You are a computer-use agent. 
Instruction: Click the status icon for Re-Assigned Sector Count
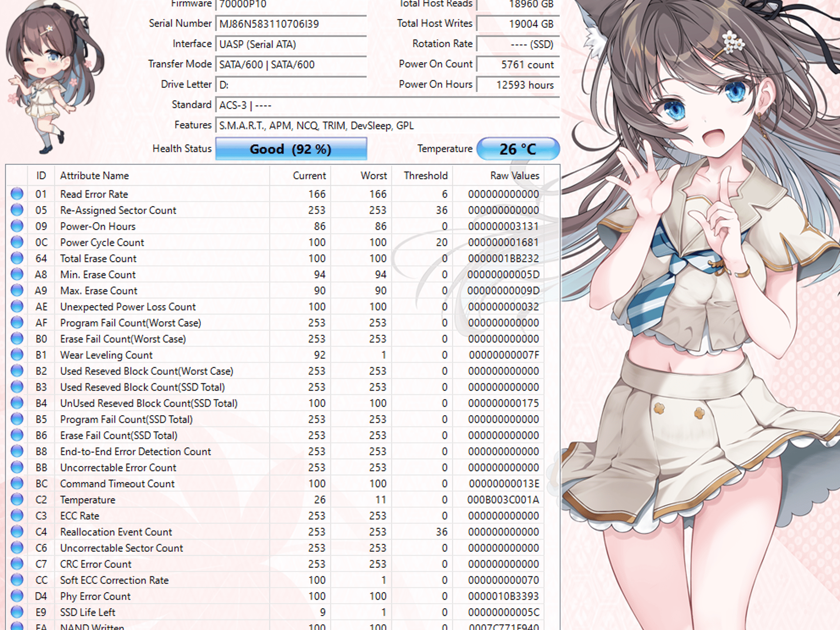17,210
